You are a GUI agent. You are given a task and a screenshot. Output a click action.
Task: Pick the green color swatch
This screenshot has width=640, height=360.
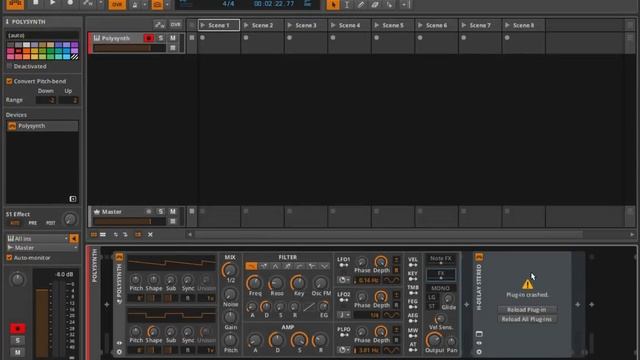(50, 51)
